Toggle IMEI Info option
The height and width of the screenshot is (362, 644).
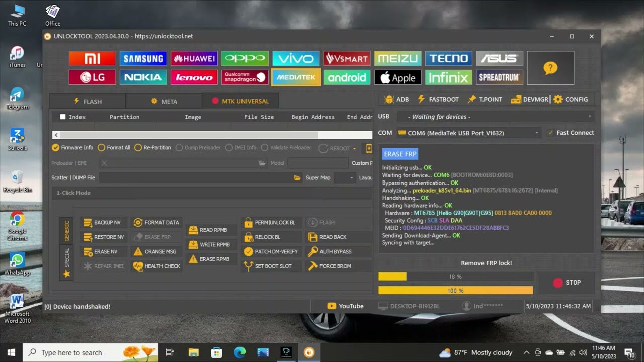pos(241,148)
